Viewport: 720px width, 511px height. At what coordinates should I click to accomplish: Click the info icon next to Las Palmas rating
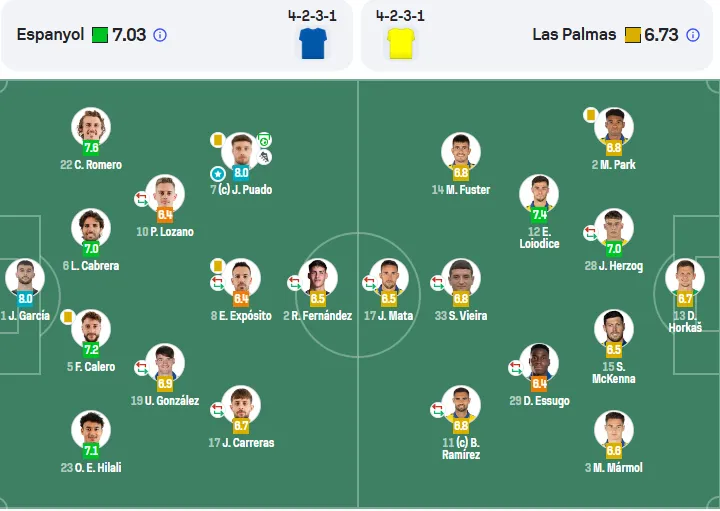692,35
